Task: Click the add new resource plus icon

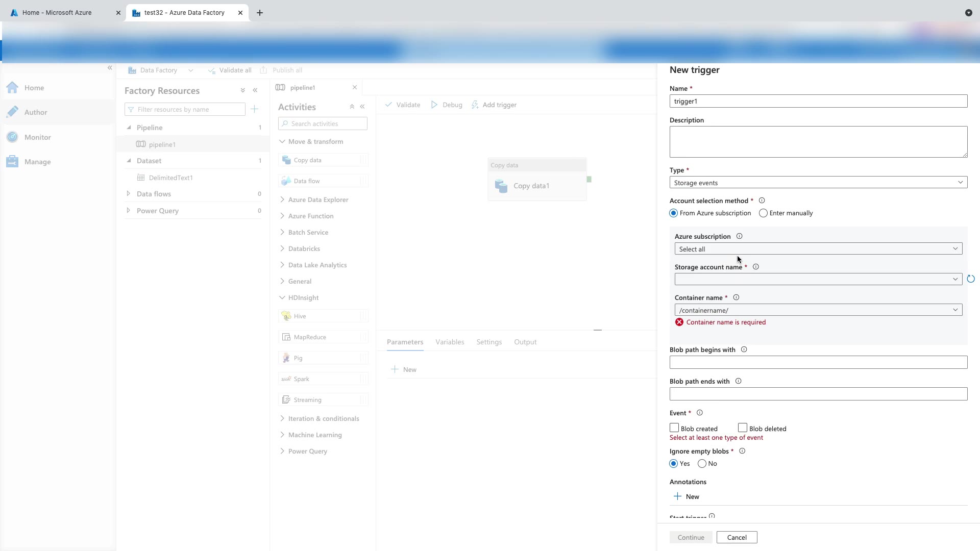Action: point(255,109)
